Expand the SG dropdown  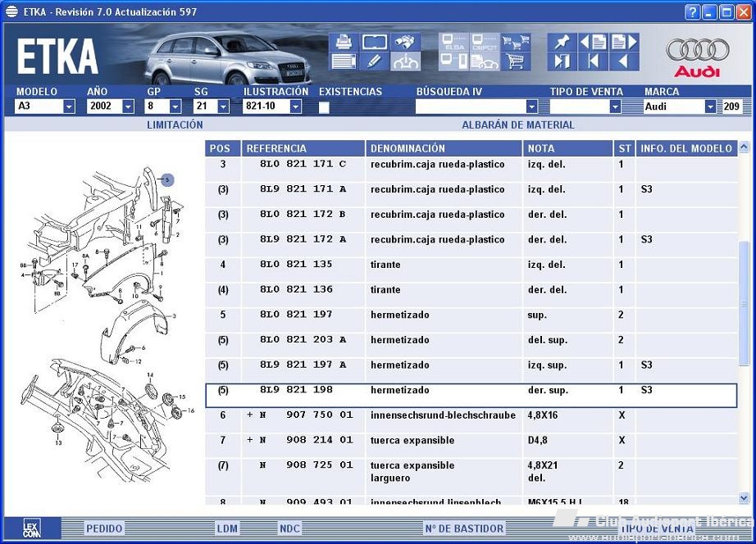coord(223,107)
